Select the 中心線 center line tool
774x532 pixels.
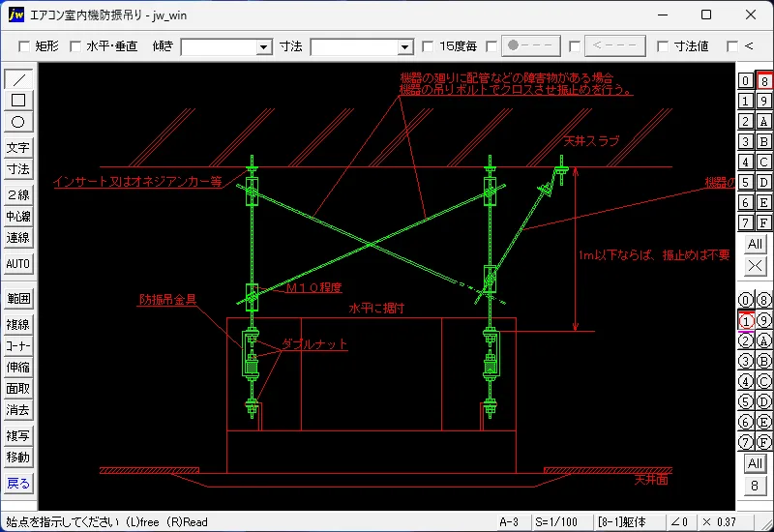pyautogui.click(x=18, y=216)
